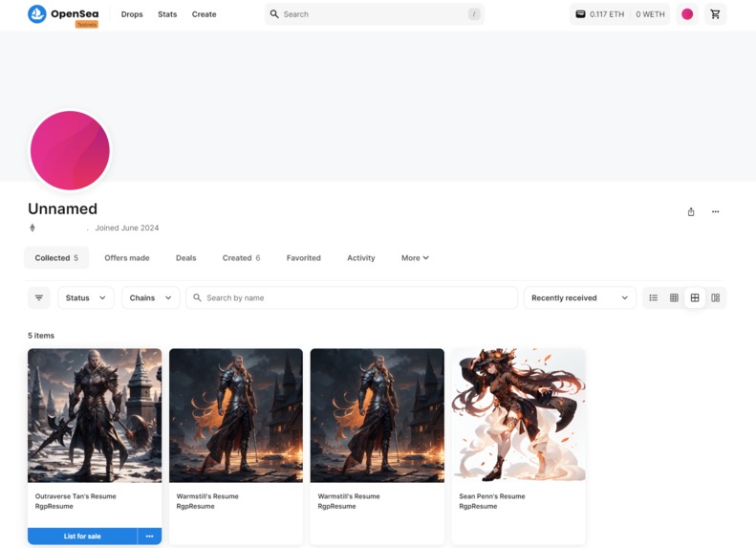This screenshot has width=756, height=548.
Task: Open the profile more options ellipsis
Action: [x=716, y=211]
